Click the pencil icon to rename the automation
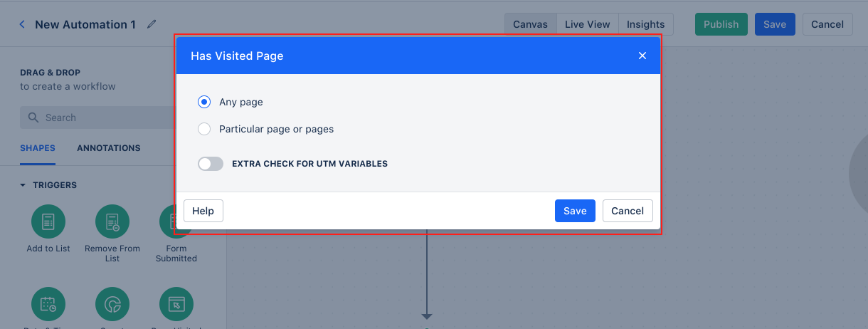The image size is (868, 329). click(152, 24)
